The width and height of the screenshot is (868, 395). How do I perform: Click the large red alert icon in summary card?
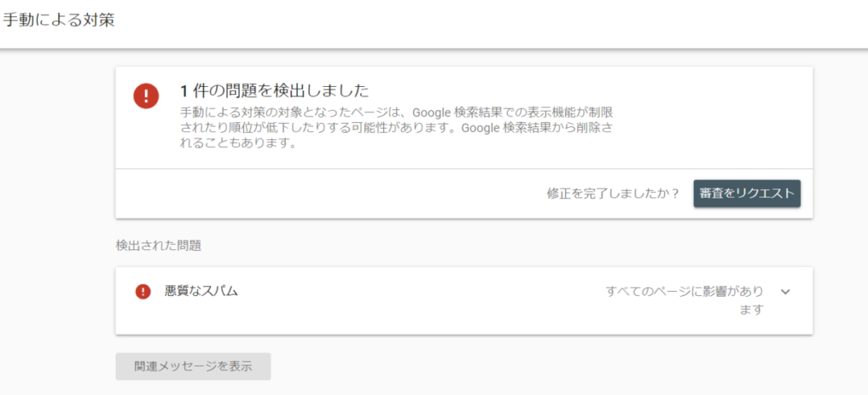click(x=146, y=97)
